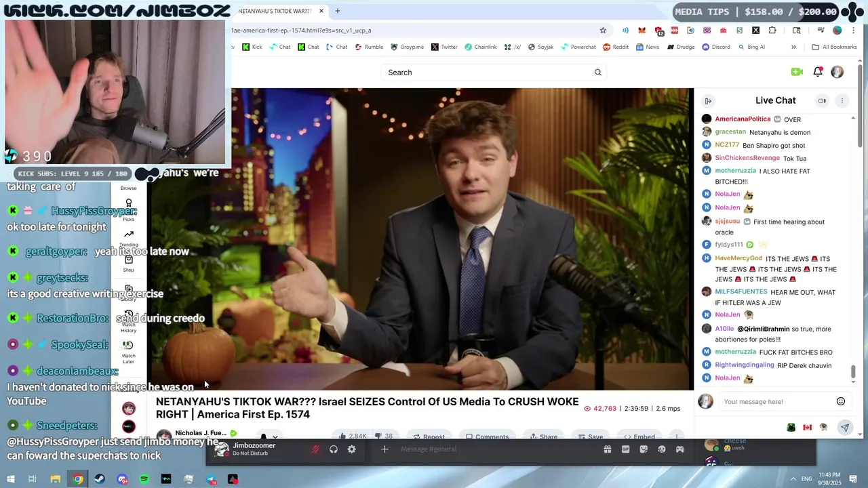Pop out the Live Chat window
This screenshot has height=488, width=868.
click(x=822, y=101)
